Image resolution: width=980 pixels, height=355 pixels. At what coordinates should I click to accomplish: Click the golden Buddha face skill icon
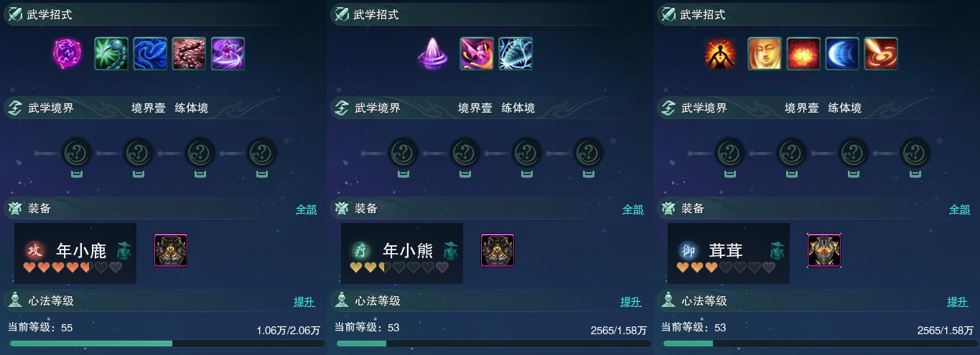(x=765, y=54)
